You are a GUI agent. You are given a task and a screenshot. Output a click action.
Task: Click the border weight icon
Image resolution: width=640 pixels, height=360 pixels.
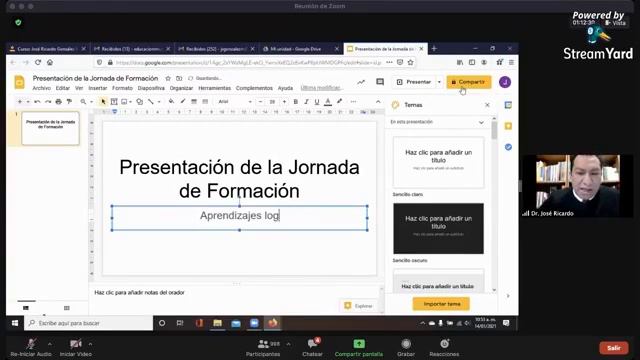(194, 102)
